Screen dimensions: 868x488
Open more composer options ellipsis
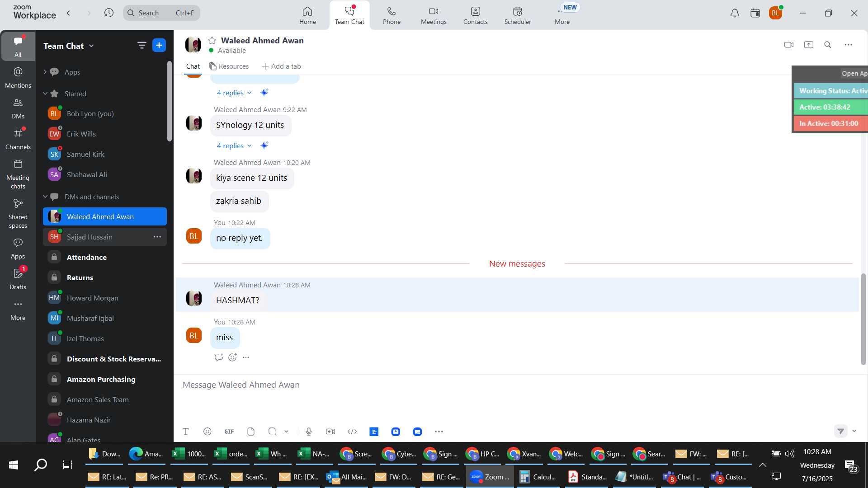(439, 432)
